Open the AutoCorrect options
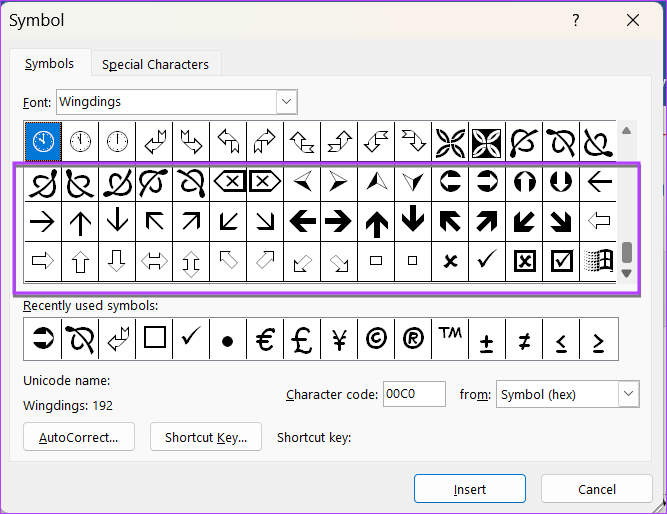The height and width of the screenshot is (514, 667). tap(79, 437)
